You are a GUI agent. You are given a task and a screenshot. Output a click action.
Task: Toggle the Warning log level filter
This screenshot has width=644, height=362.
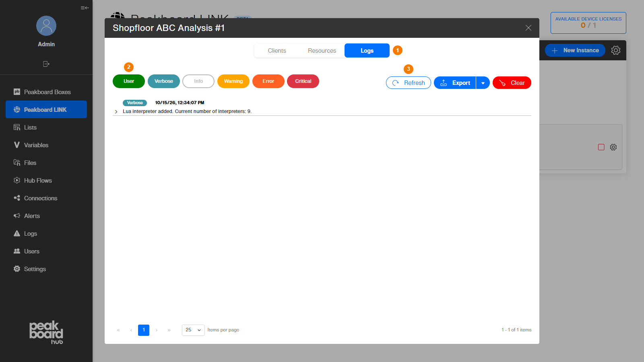point(233,81)
